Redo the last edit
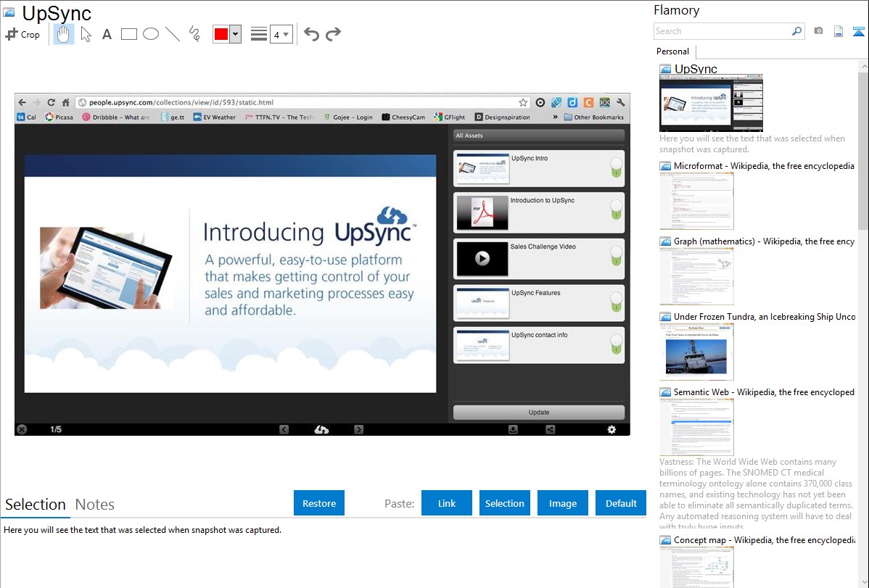This screenshot has width=869, height=588. click(x=333, y=34)
